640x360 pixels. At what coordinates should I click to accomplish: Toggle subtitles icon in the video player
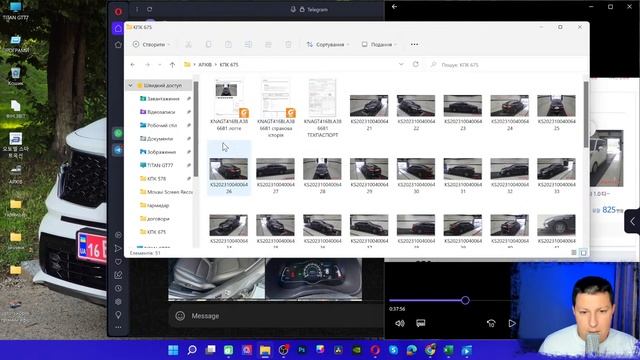click(421, 323)
